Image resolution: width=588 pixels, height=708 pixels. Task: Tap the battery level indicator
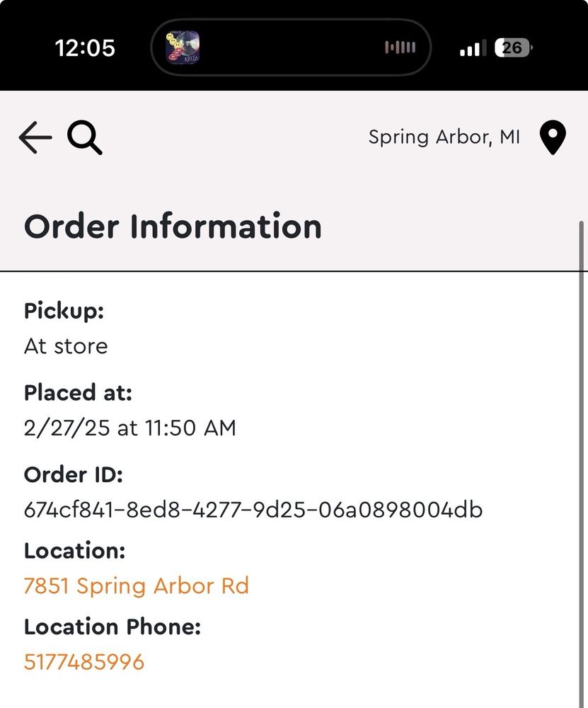pos(514,48)
